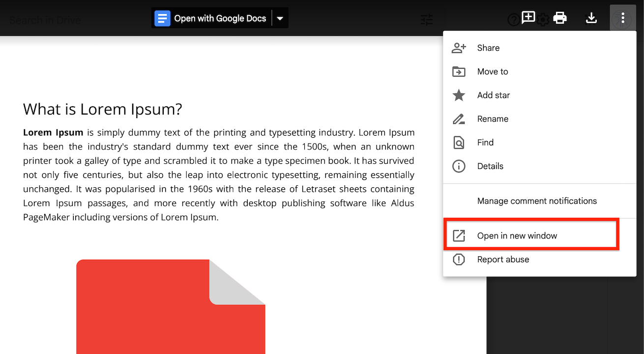Download the file with download icon
644x354 pixels.
click(x=591, y=18)
